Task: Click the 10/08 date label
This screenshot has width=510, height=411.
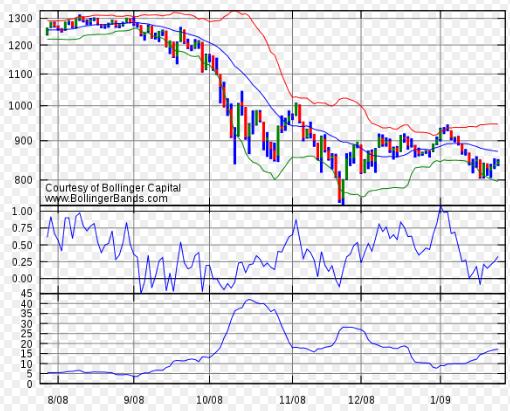Action: 210,399
